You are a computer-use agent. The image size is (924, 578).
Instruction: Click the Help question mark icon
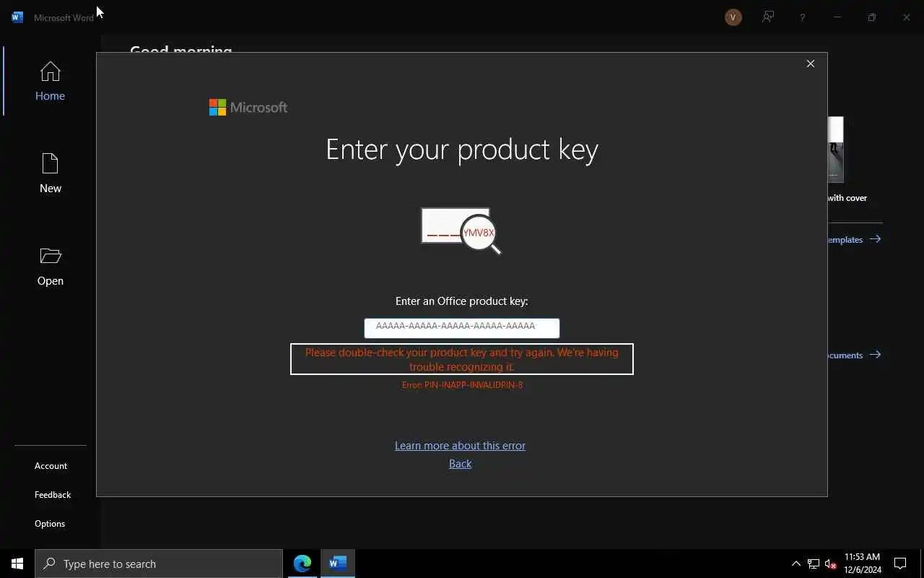(x=802, y=17)
